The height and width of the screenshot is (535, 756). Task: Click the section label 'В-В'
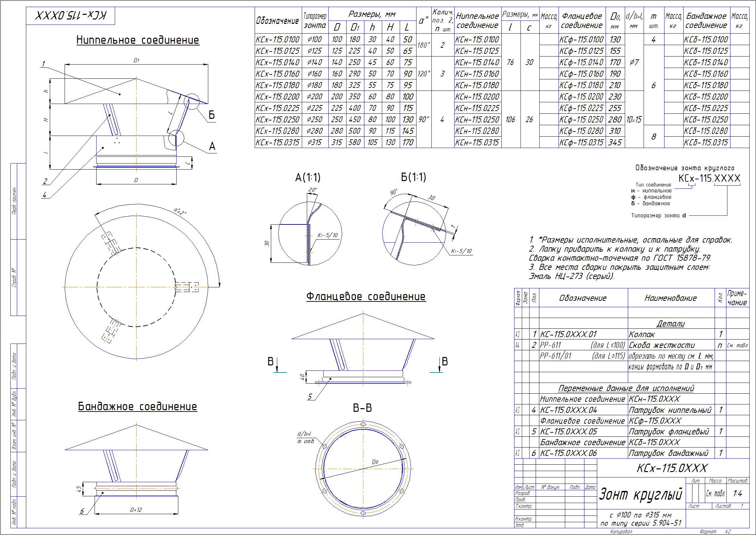(362, 408)
